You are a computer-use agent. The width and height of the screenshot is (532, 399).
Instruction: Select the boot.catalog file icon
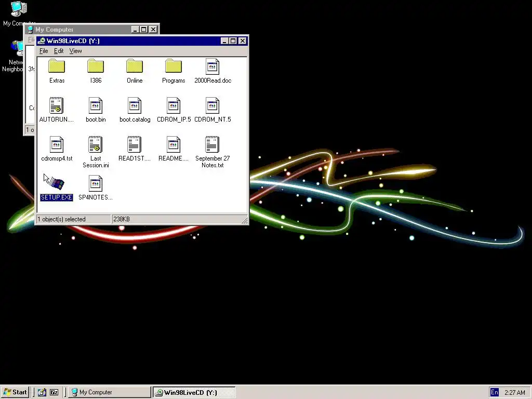pos(135,105)
